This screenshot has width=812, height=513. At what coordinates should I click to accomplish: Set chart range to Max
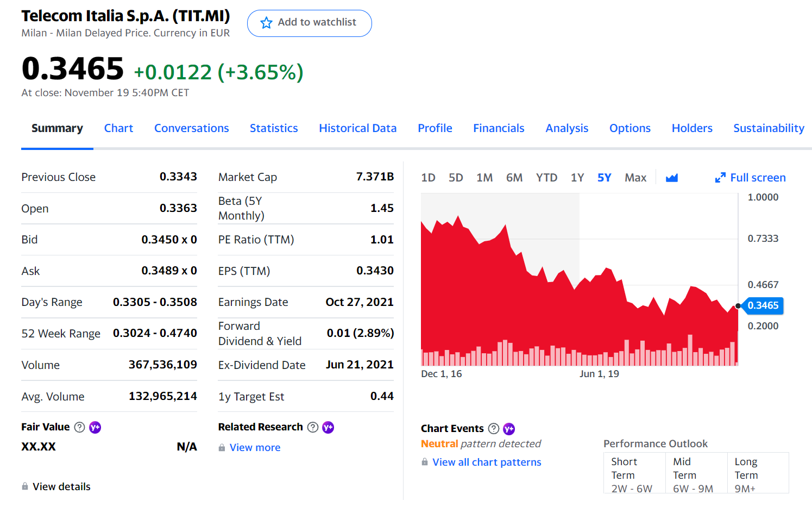(x=635, y=178)
